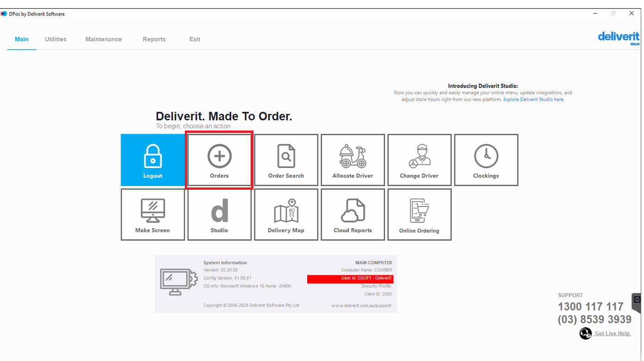Open Allocate Driver scooter tile
The width and height of the screenshot is (644, 361).
coord(353,160)
